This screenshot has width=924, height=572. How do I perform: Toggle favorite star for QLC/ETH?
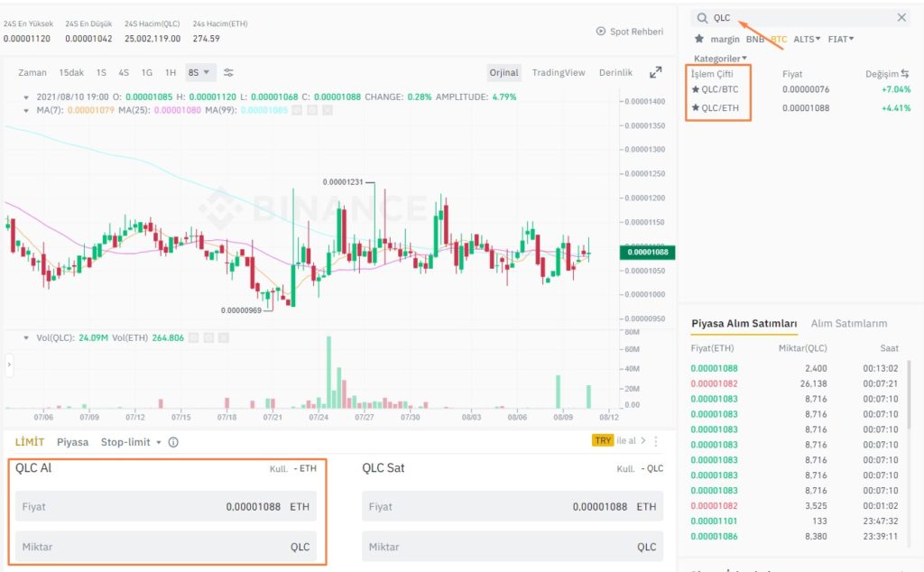pyautogui.click(x=696, y=107)
